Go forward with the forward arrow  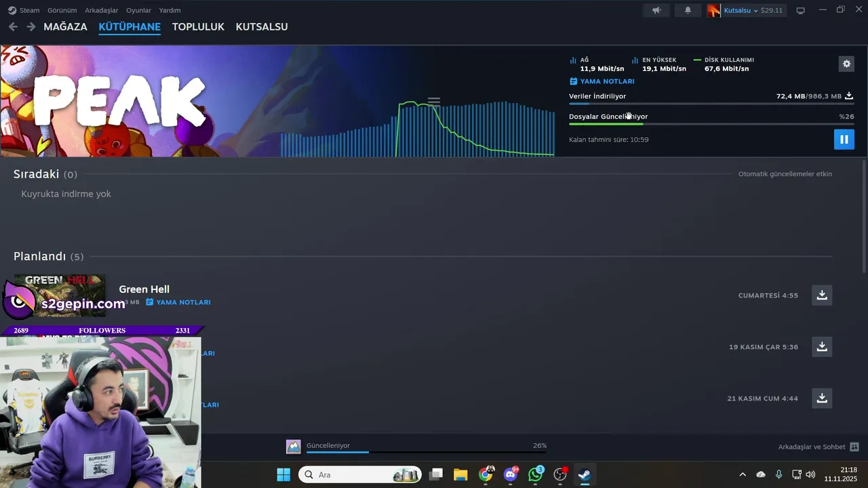(31, 26)
